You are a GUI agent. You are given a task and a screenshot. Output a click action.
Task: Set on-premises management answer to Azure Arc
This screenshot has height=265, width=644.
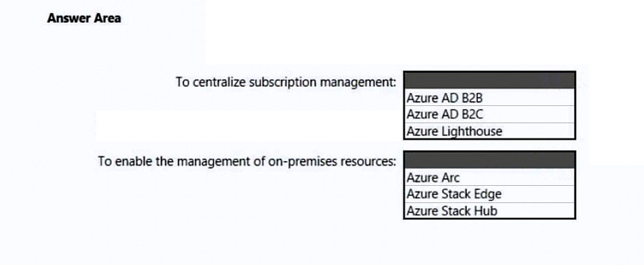pos(489,178)
